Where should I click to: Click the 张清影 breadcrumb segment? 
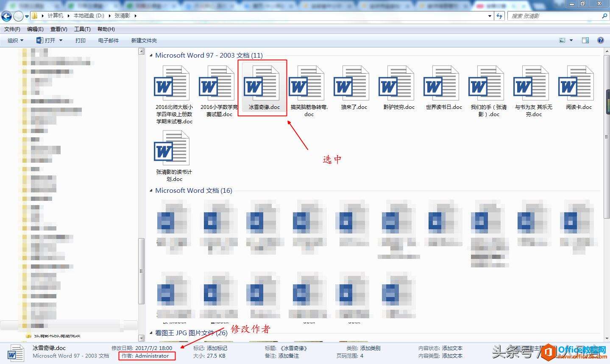pos(122,16)
